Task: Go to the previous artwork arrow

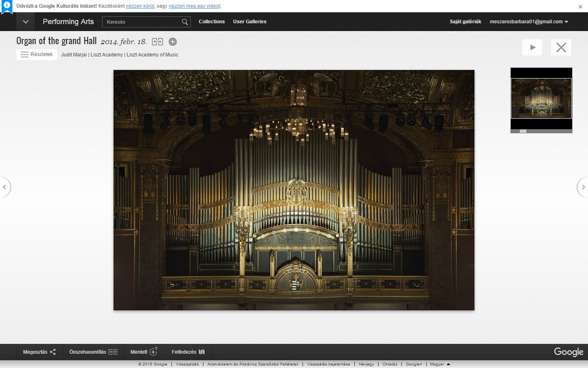Action: click(4, 187)
